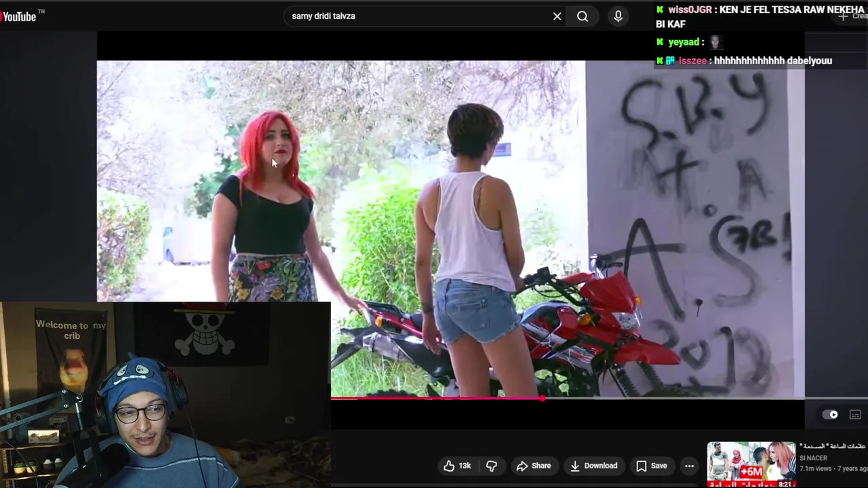Viewport: 868px width, 488px height.
Task: Select the isszee chat username
Action: click(692, 60)
